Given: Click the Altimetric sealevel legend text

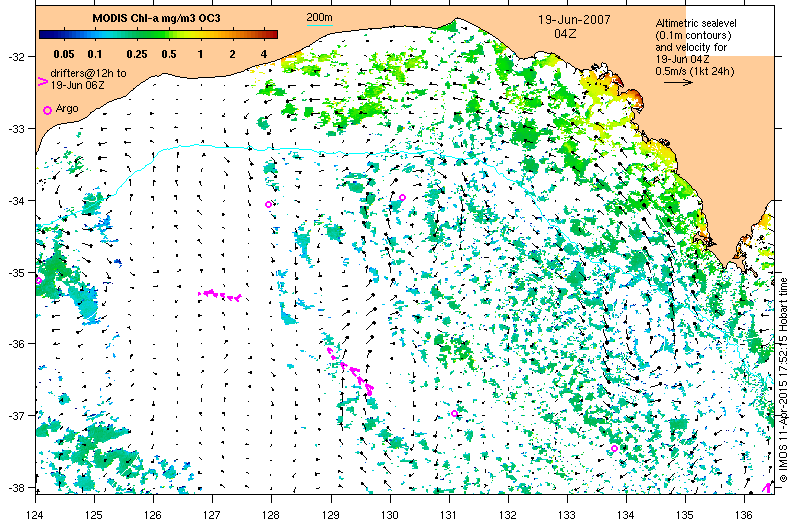Looking at the screenshot, I should [x=696, y=23].
